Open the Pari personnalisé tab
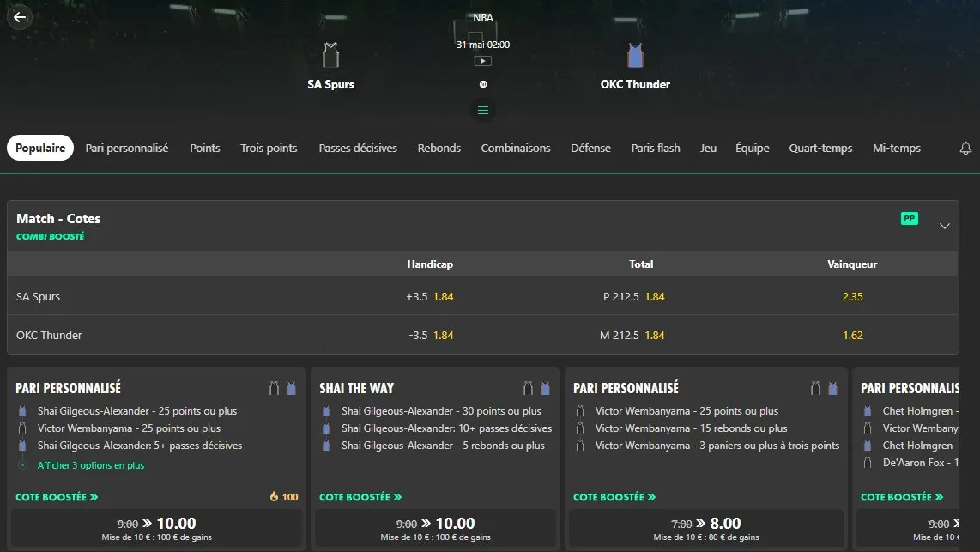The image size is (980, 552). [x=127, y=149]
